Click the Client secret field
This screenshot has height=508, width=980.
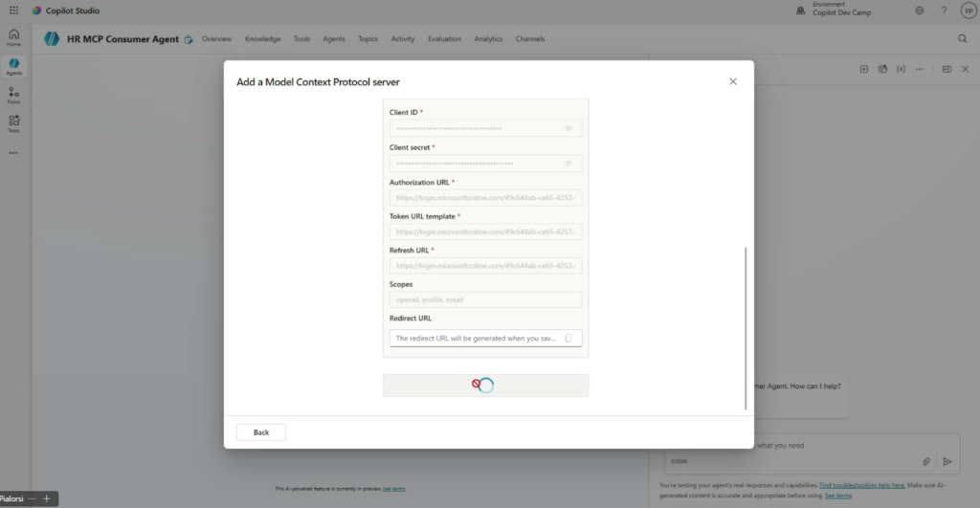485,163
